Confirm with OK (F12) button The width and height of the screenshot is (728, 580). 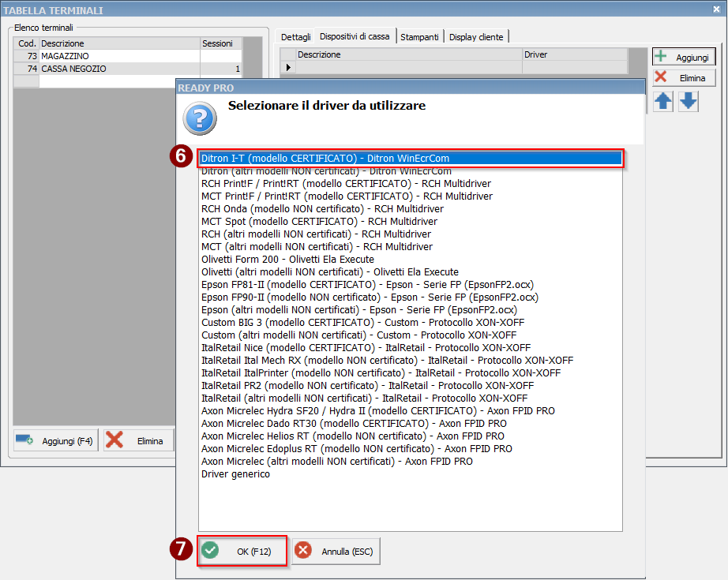coord(242,552)
